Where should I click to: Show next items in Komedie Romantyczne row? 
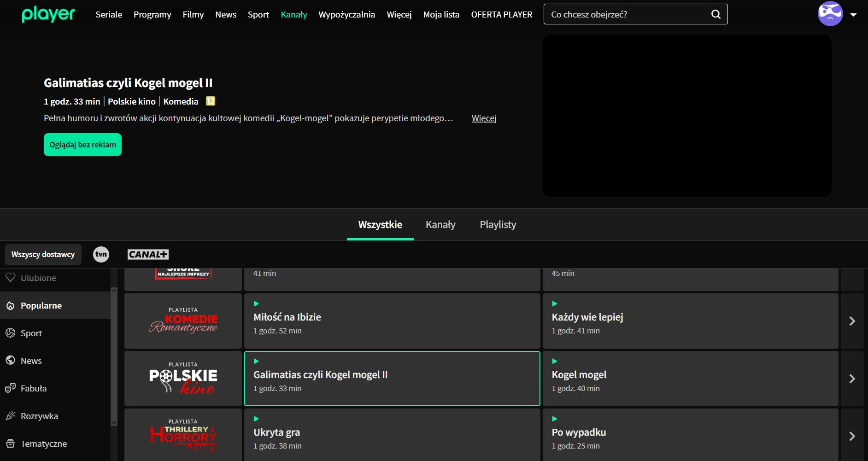[852, 321]
